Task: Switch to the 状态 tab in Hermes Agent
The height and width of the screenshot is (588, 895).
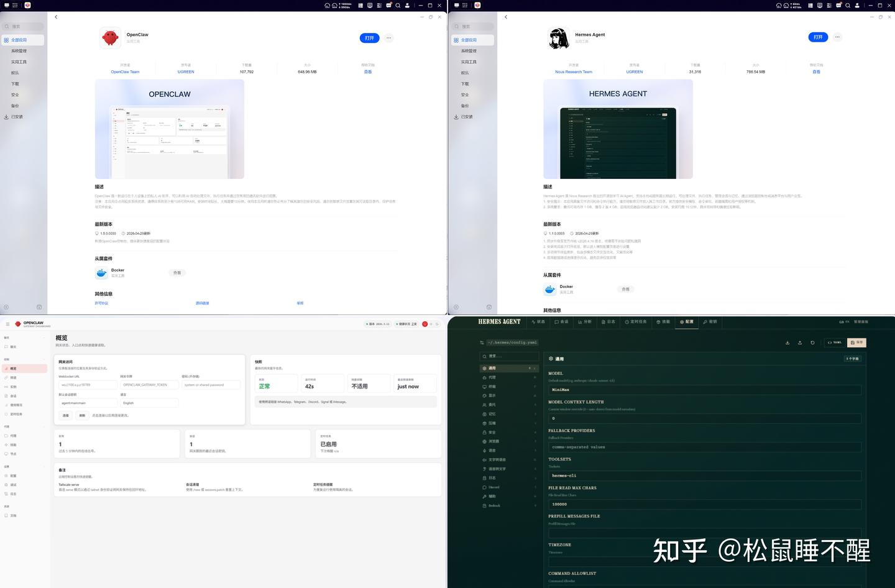Action: (x=538, y=322)
